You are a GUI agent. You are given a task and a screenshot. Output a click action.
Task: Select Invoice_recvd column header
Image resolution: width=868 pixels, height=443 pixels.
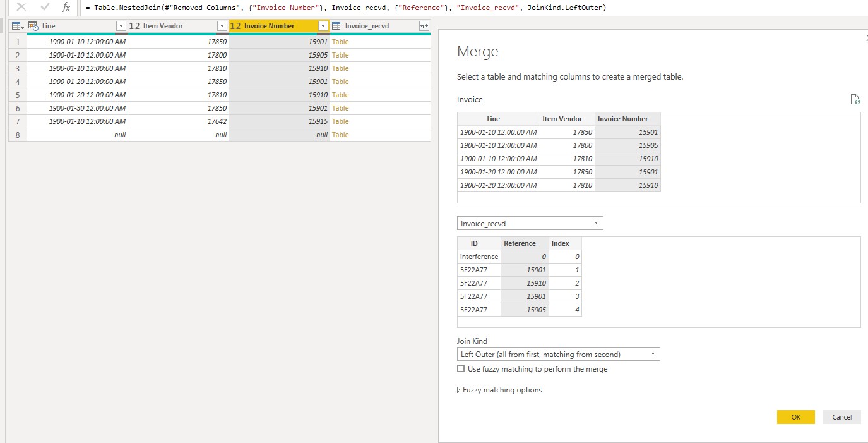(x=380, y=26)
